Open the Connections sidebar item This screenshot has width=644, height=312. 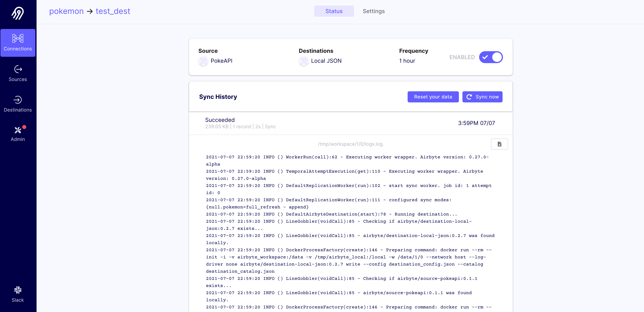pyautogui.click(x=18, y=43)
